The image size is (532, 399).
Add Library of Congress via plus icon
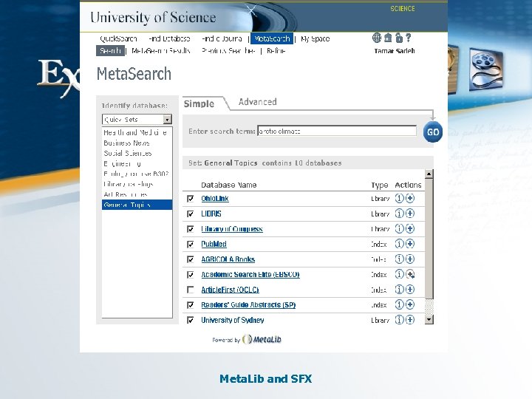[410, 228]
